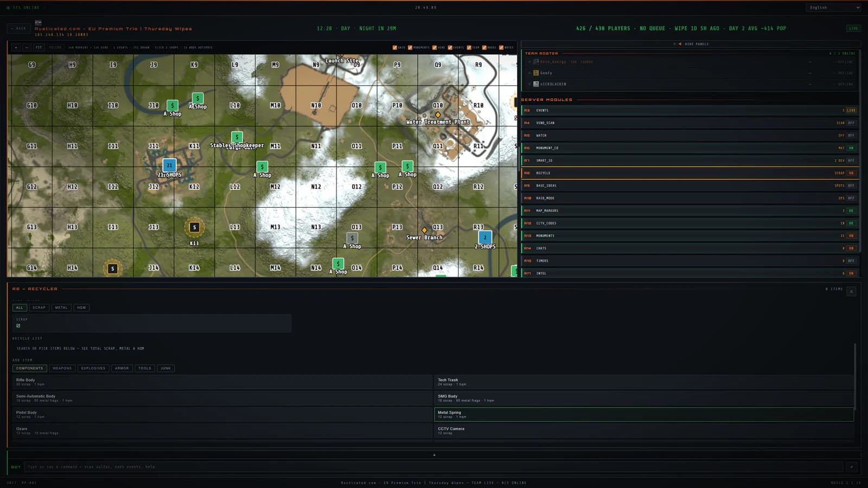This screenshot has width=868, height=488.
Task: Toggle the EVENTS map layer checkbox
Action: (450, 47)
